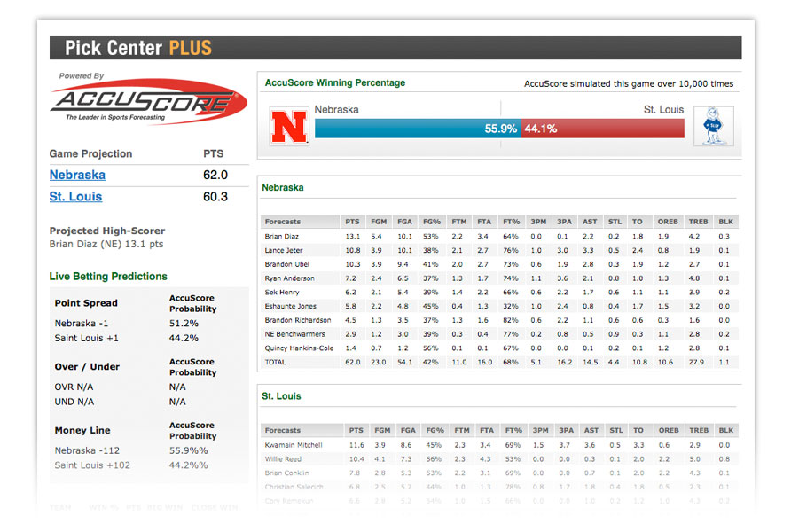Select the Brandon Richardson row name
Screen dimensions: 791x532
(298, 320)
